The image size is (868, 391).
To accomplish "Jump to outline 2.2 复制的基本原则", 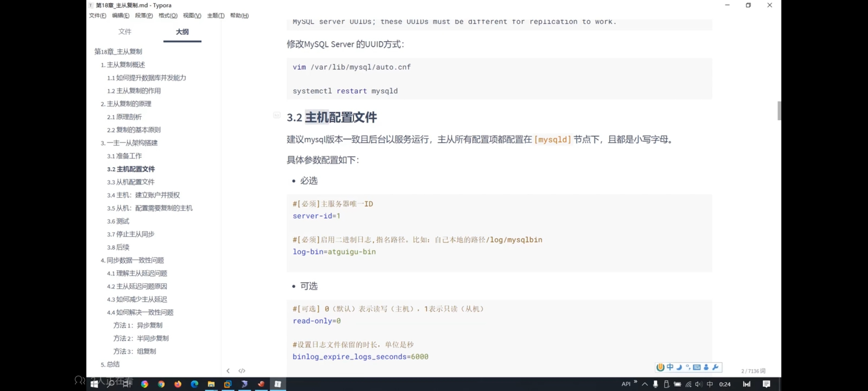I will pyautogui.click(x=134, y=130).
